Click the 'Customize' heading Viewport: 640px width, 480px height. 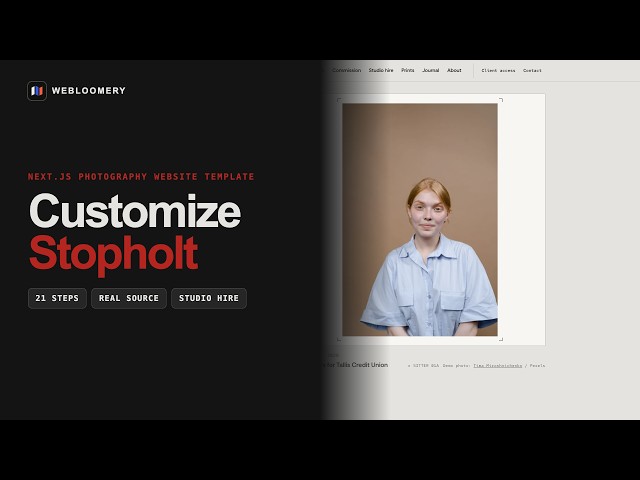coord(135,211)
